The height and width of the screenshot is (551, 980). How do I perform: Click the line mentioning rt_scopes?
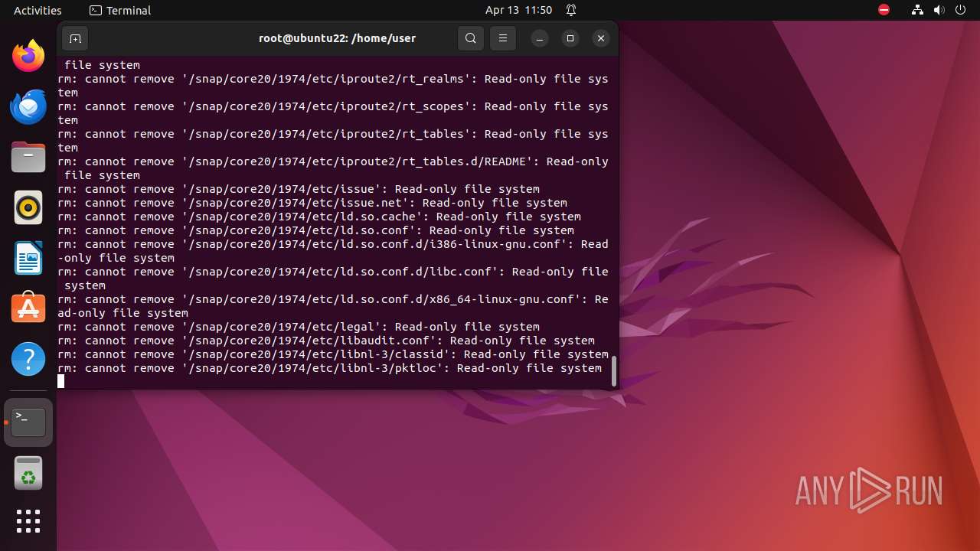(x=333, y=113)
